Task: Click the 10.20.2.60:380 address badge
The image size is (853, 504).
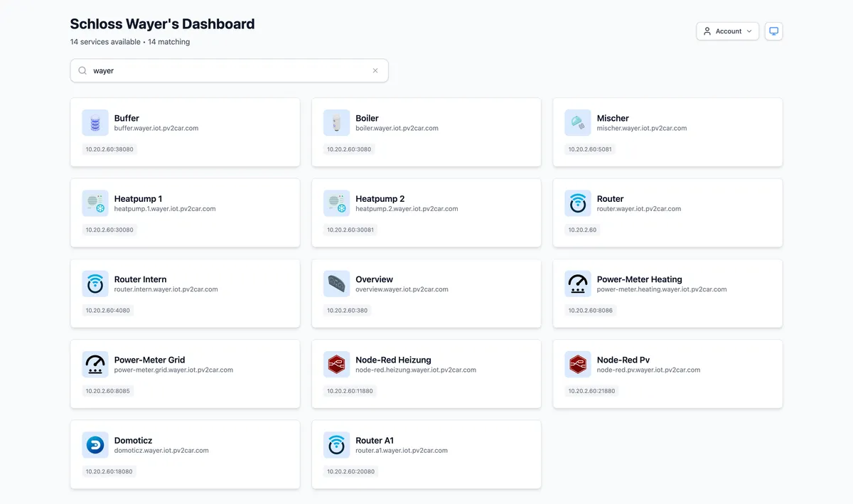Action: coord(347,310)
